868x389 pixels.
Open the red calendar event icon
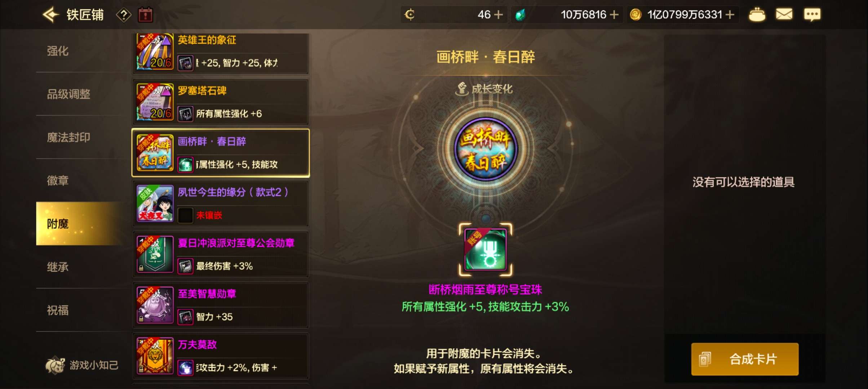[146, 15]
